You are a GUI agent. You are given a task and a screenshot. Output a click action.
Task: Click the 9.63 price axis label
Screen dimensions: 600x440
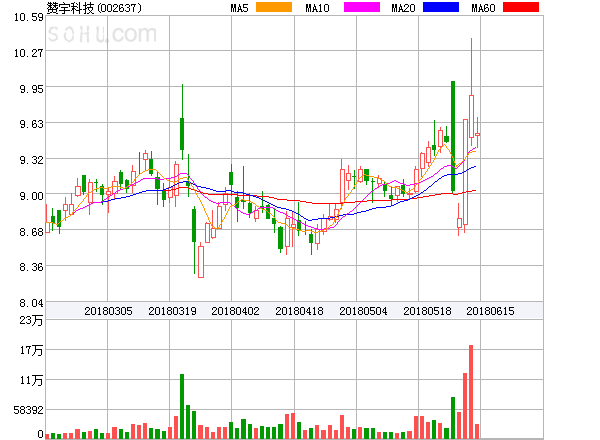[x=31, y=124]
